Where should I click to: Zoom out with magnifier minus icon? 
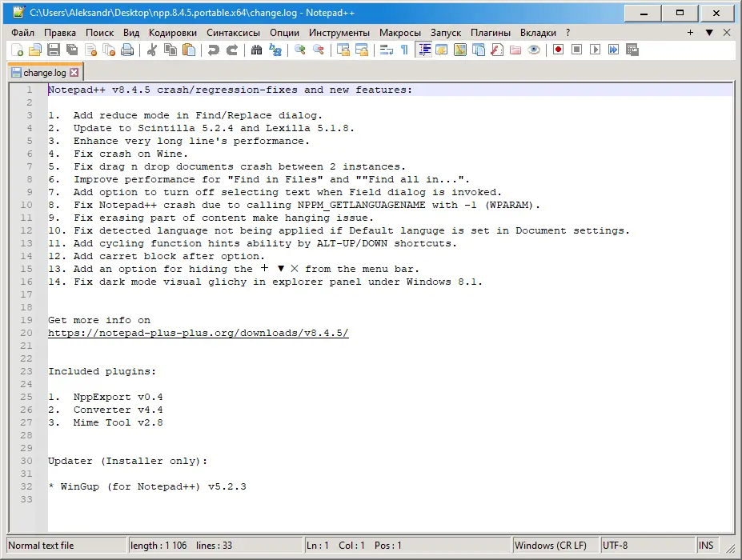point(318,50)
